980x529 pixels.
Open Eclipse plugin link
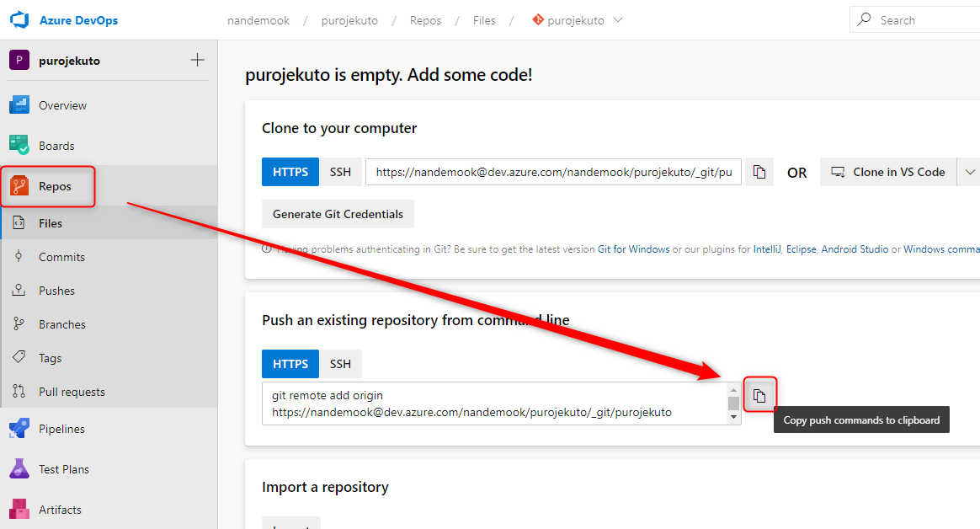[x=802, y=248]
